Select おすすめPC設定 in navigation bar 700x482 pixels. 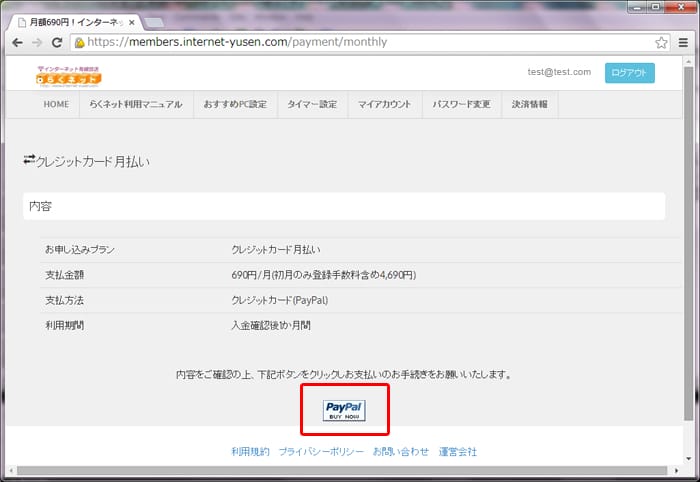point(235,105)
